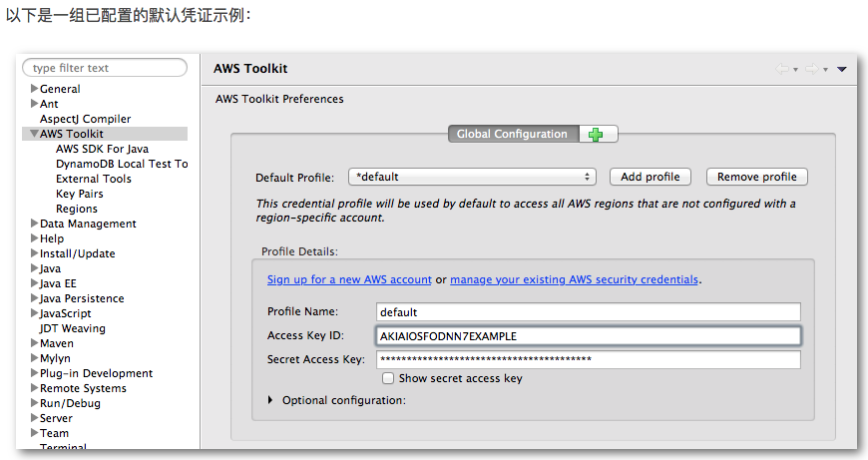This screenshot has height=460, width=868.
Task: Click the type filter text field
Action: 105,68
